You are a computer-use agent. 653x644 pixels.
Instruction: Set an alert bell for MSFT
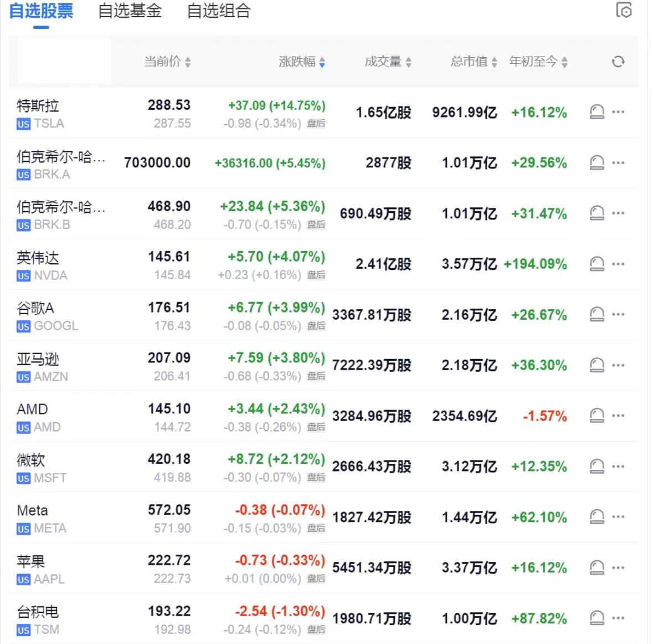pyautogui.click(x=597, y=467)
